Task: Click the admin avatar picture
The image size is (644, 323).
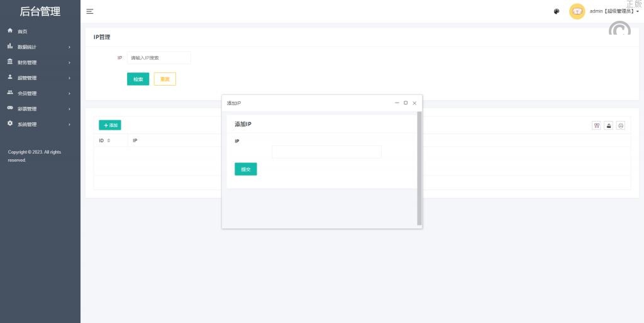Action: pos(577,11)
